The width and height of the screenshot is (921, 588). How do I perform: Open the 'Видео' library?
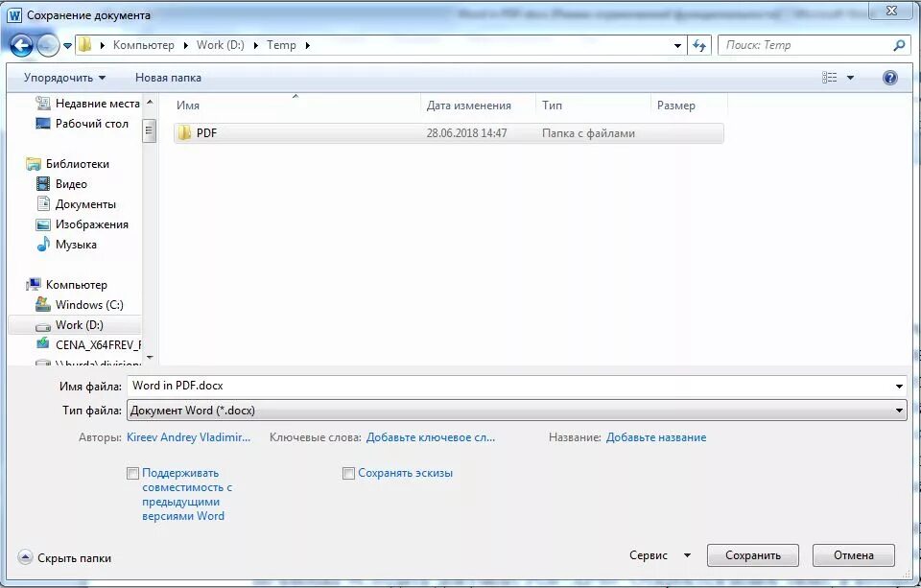coord(61,184)
